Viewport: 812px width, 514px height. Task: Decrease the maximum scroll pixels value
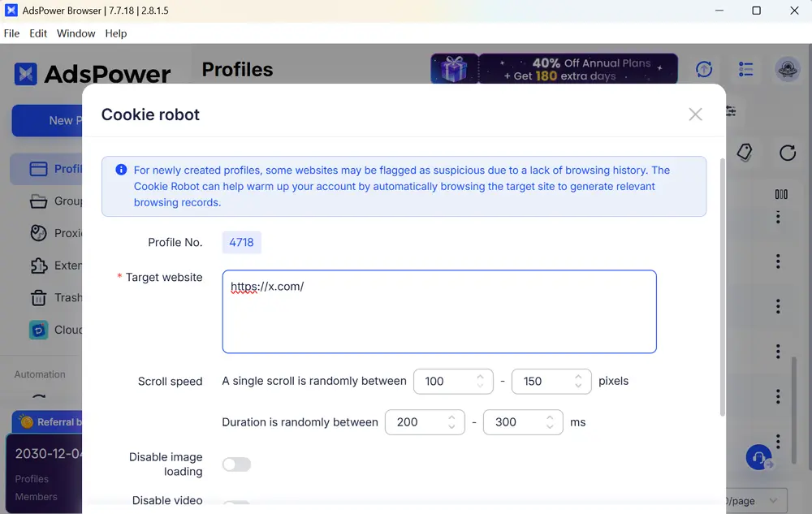click(578, 387)
